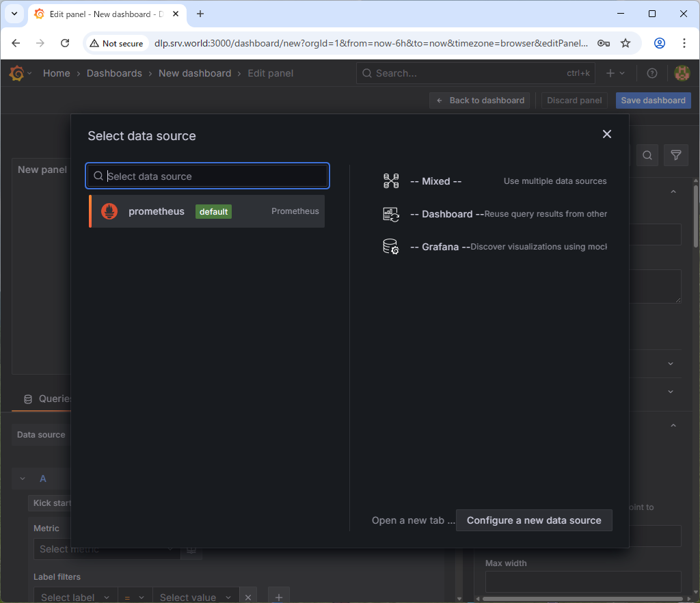Click the Grafana logo icon
This screenshot has width=700, height=603.
click(16, 73)
